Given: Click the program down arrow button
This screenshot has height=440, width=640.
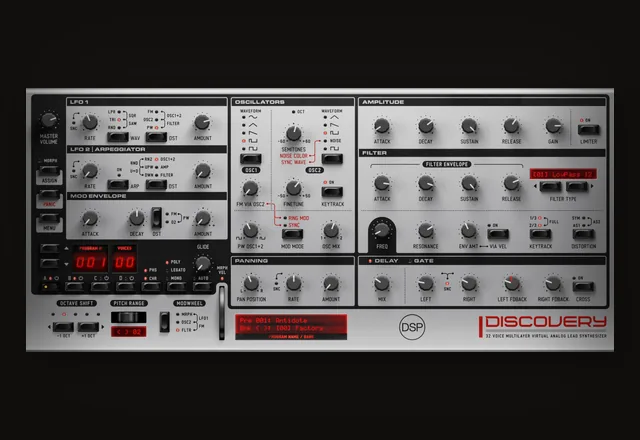Looking at the screenshot, I should coord(50,263).
